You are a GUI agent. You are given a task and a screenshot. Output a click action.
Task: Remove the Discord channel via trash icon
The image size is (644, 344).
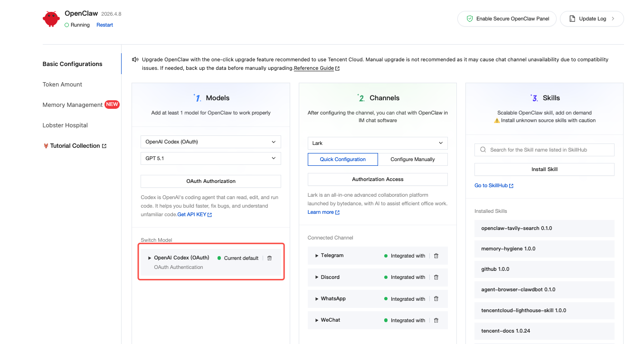[436, 277]
